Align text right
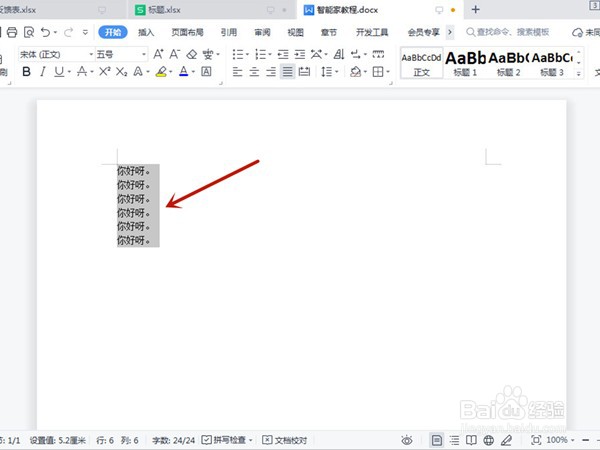This screenshot has width=600, height=450. [271, 72]
